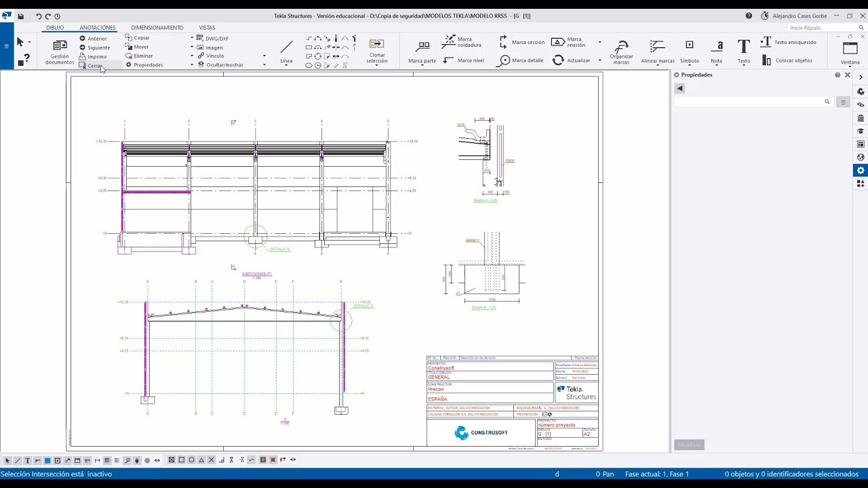
Task: Create a Marca sección
Action: [x=521, y=42]
